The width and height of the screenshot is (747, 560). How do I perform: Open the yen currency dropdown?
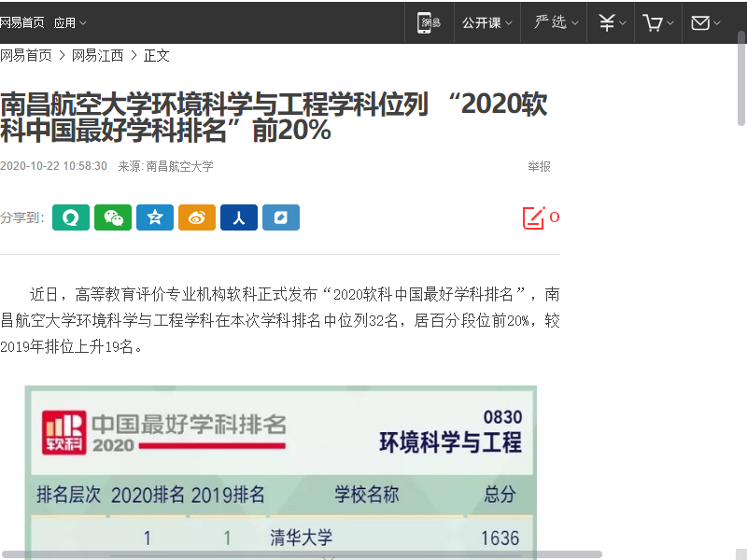coord(612,22)
